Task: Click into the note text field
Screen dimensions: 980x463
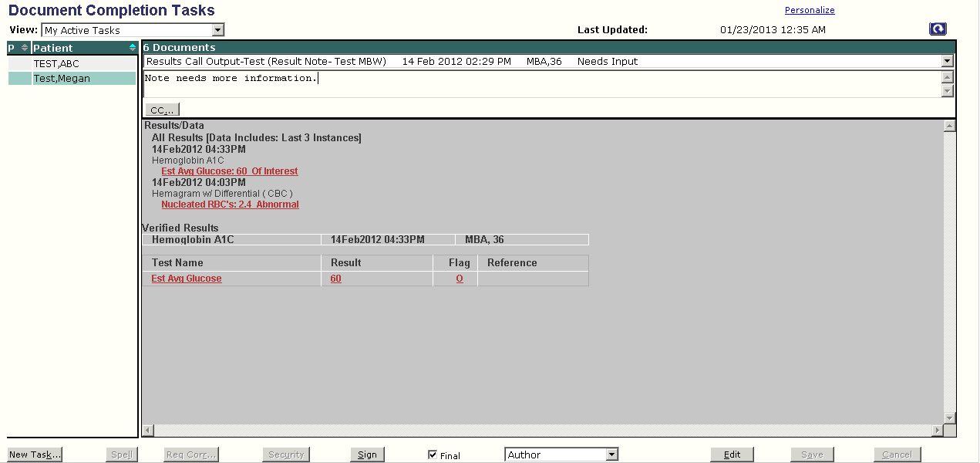Action: 540,83
